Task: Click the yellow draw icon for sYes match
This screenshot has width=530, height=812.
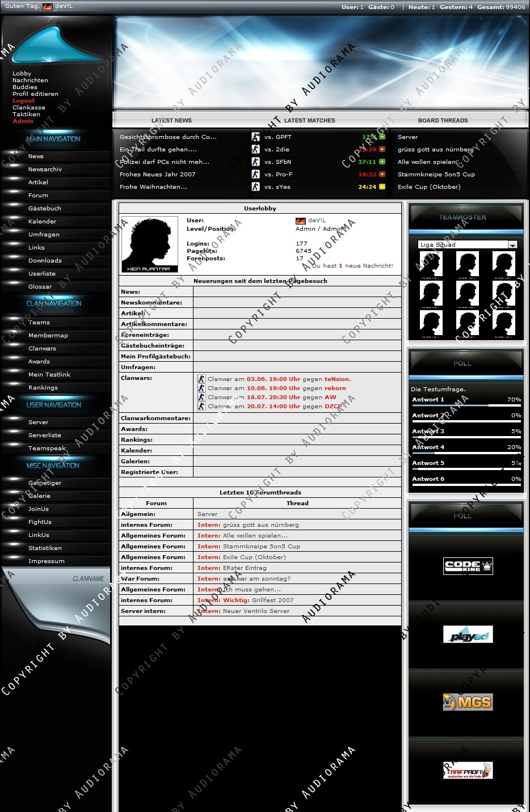Action: point(382,187)
